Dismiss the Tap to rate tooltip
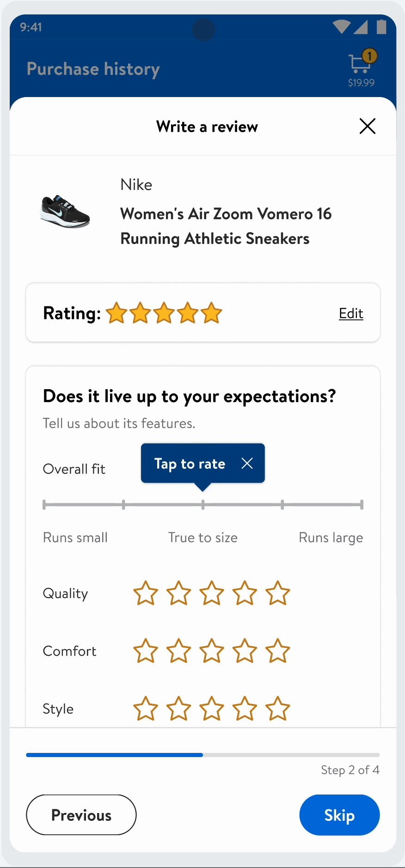405x868 pixels. coord(247,463)
